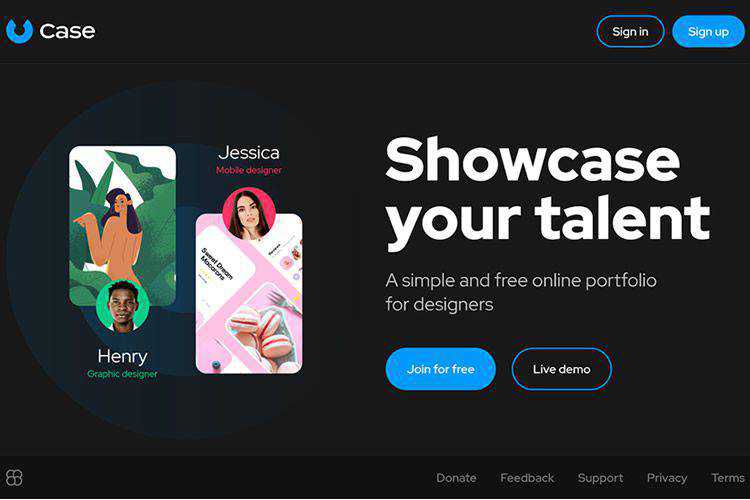Image resolution: width=750 pixels, height=500 pixels.
Task: Click Join for free
Action: pyautogui.click(x=441, y=369)
